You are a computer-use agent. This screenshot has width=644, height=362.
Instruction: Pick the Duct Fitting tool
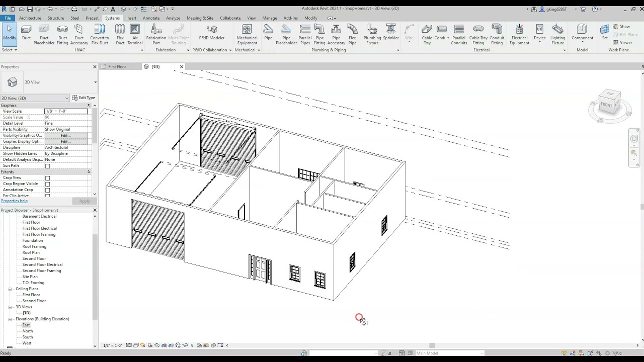point(62,34)
